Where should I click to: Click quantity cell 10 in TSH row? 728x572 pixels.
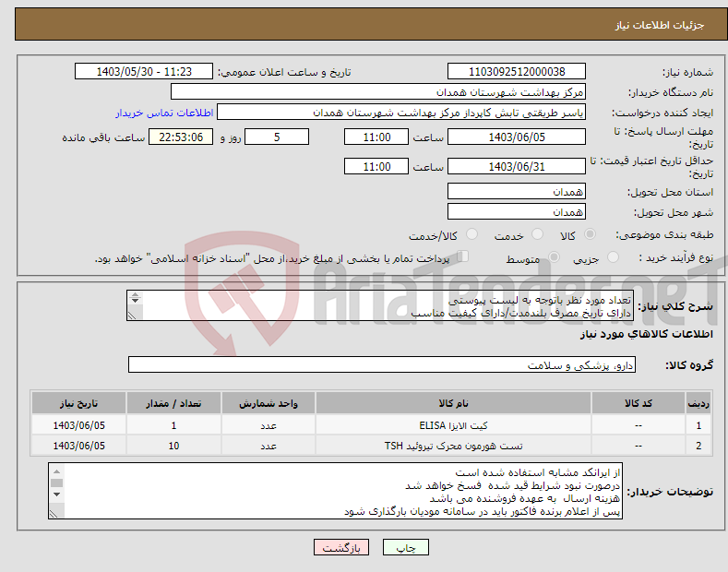click(173, 446)
